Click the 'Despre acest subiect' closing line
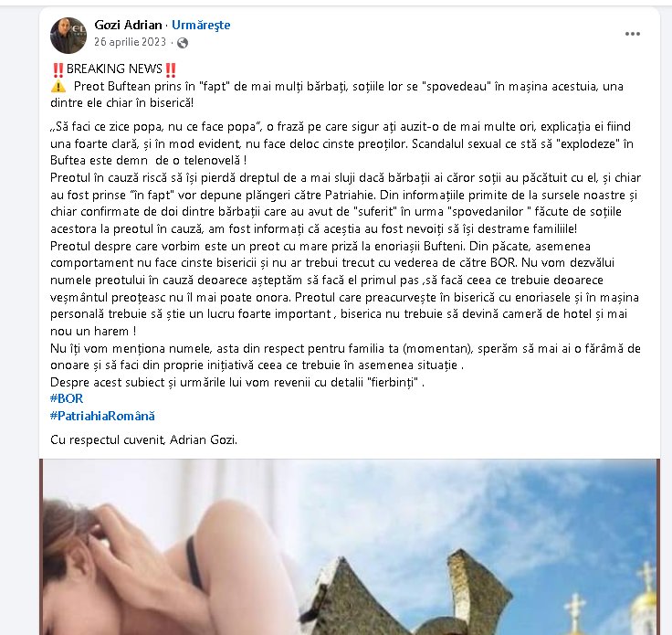This screenshot has width=672, height=635. click(237, 382)
